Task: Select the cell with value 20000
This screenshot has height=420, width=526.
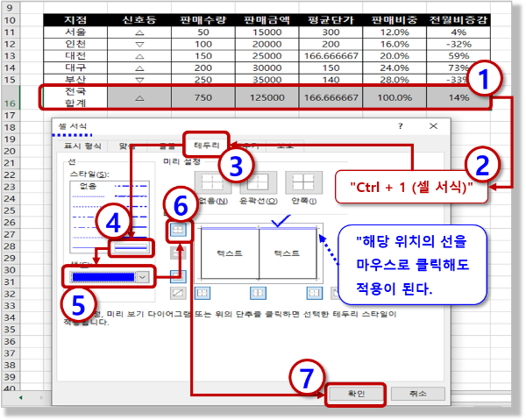Action: coord(267,44)
